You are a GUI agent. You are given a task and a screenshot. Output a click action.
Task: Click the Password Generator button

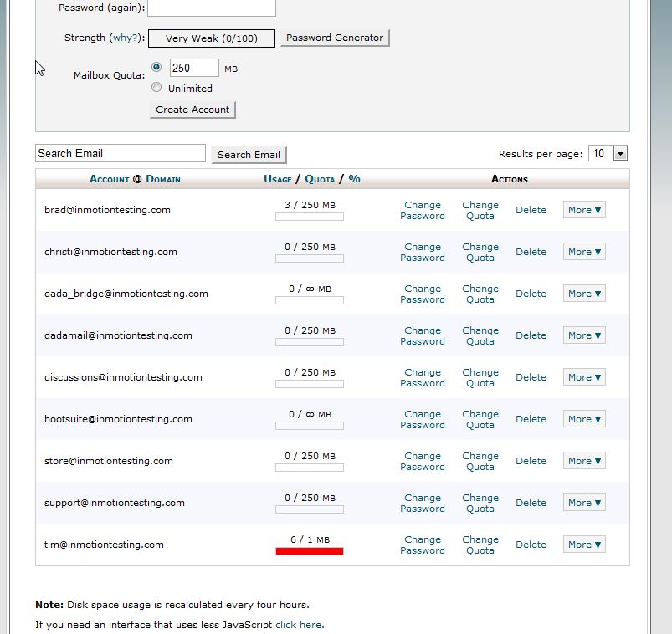pyautogui.click(x=335, y=38)
